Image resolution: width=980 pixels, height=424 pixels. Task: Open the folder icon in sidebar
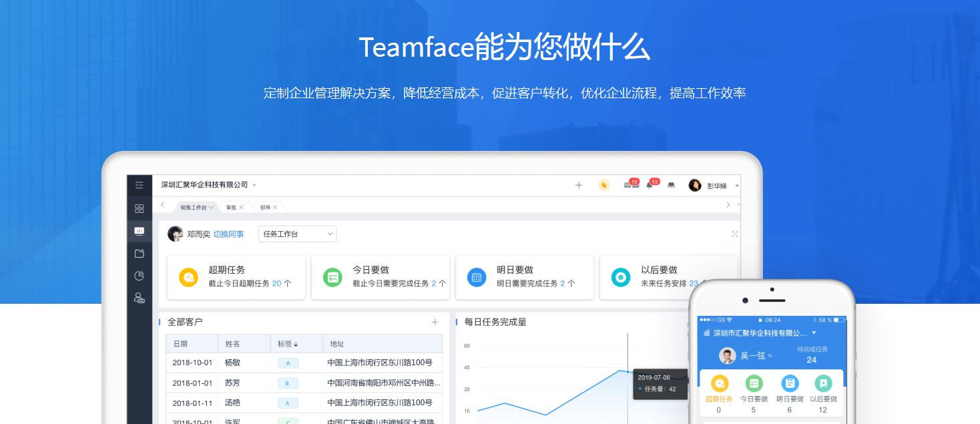click(139, 254)
